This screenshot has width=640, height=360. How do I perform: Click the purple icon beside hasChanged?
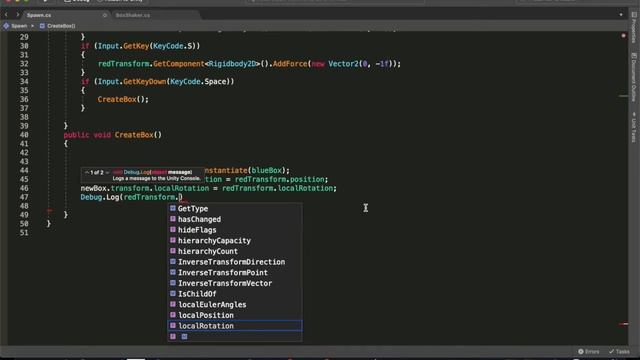173,219
